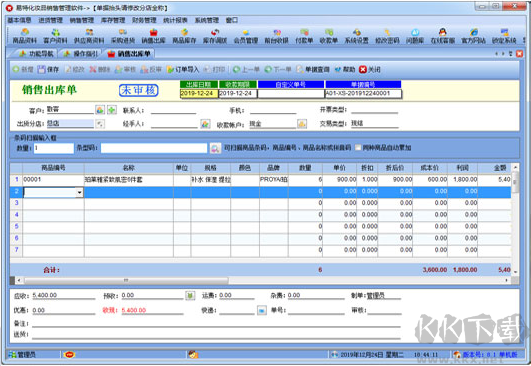Open 销售管理 menu
The width and height of the screenshot is (531, 366).
coord(82,20)
